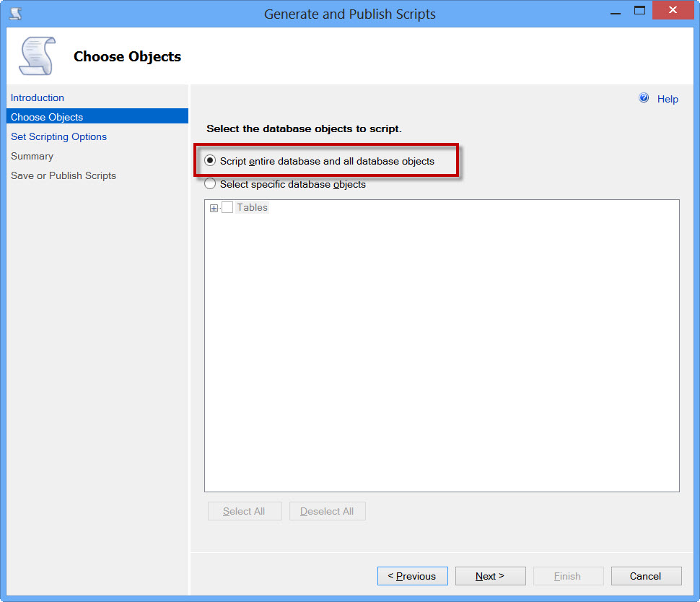Screen dimensions: 700x602
Task: Click the scroll icon beside Choose Objects heading
Action: pyautogui.click(x=37, y=56)
